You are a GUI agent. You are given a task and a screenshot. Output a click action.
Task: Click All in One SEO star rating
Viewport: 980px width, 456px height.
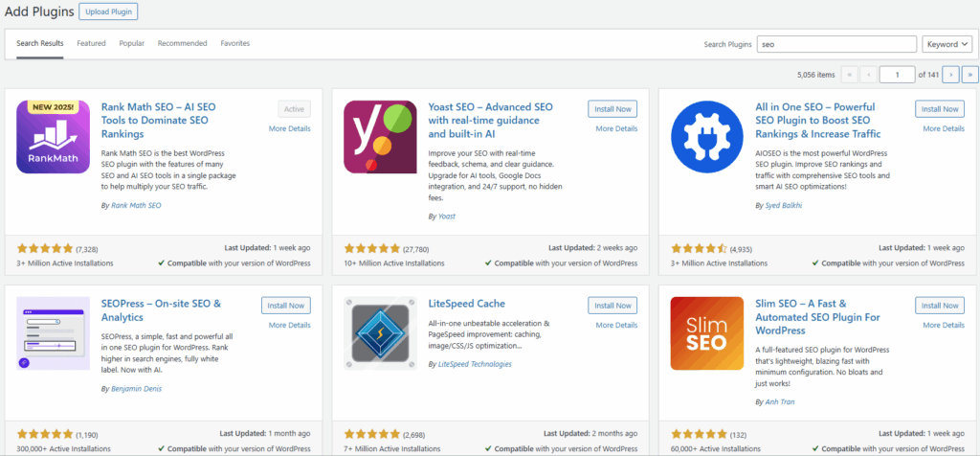[x=699, y=248]
